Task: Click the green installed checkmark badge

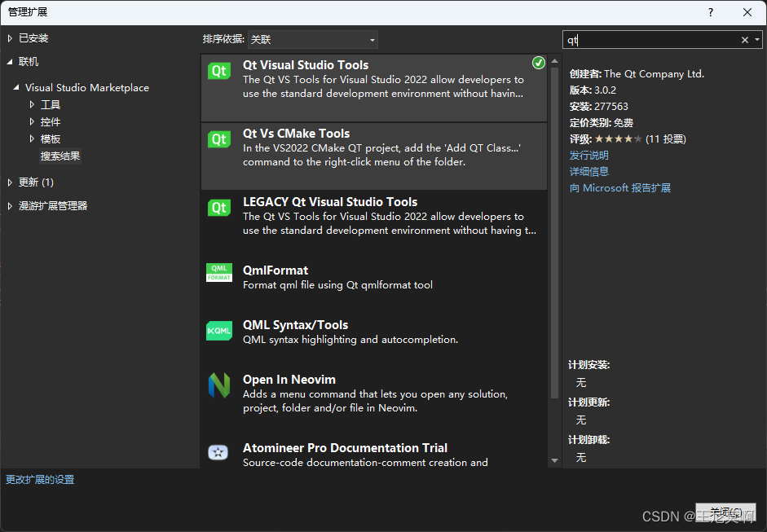Action: pyautogui.click(x=539, y=63)
